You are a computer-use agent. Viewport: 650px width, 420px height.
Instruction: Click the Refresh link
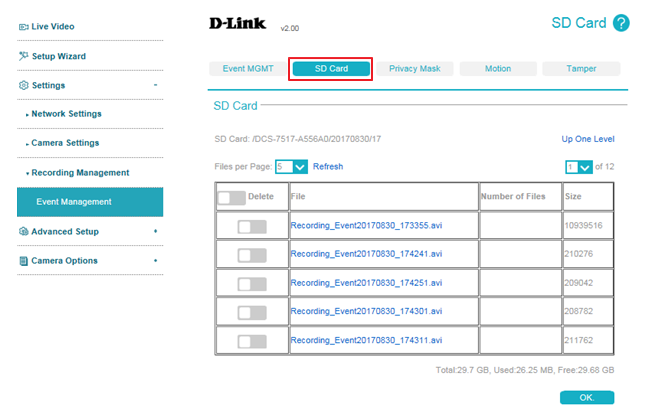pyautogui.click(x=328, y=167)
